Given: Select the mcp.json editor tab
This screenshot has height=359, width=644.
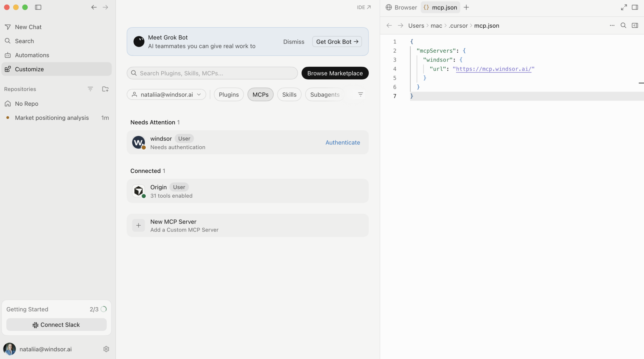Looking at the screenshot, I should pyautogui.click(x=440, y=7).
